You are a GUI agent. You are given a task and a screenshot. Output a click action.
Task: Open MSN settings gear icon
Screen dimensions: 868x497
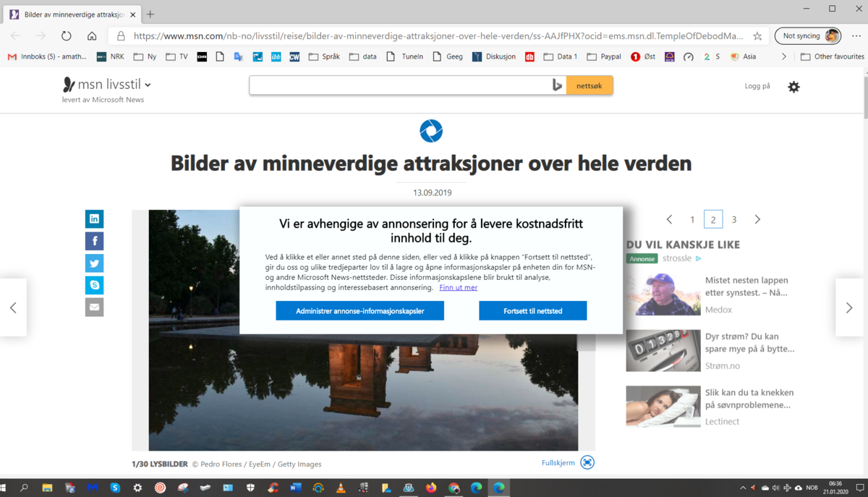[793, 87]
